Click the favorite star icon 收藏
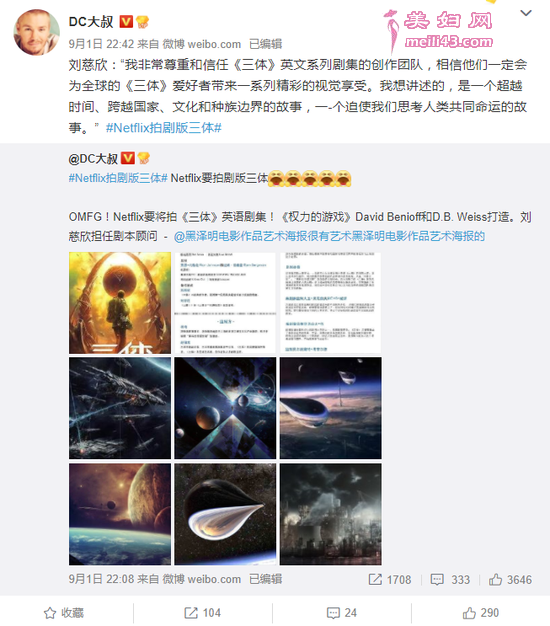This screenshot has width=550, height=626. [x=64, y=613]
